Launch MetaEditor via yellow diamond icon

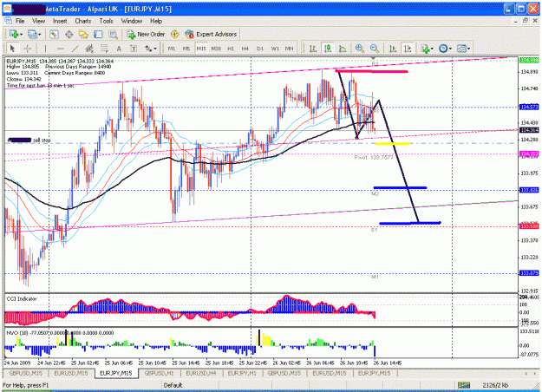click(x=174, y=34)
